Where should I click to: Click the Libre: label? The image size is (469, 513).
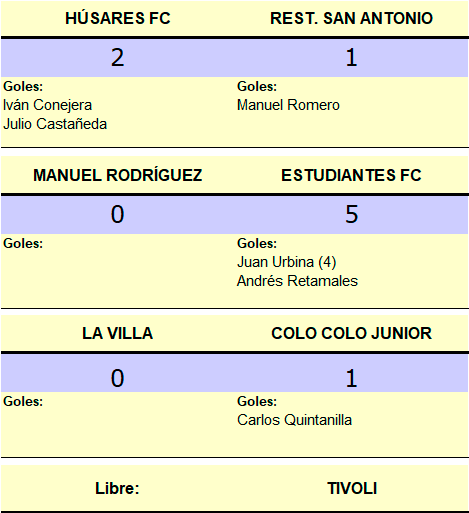(117, 489)
